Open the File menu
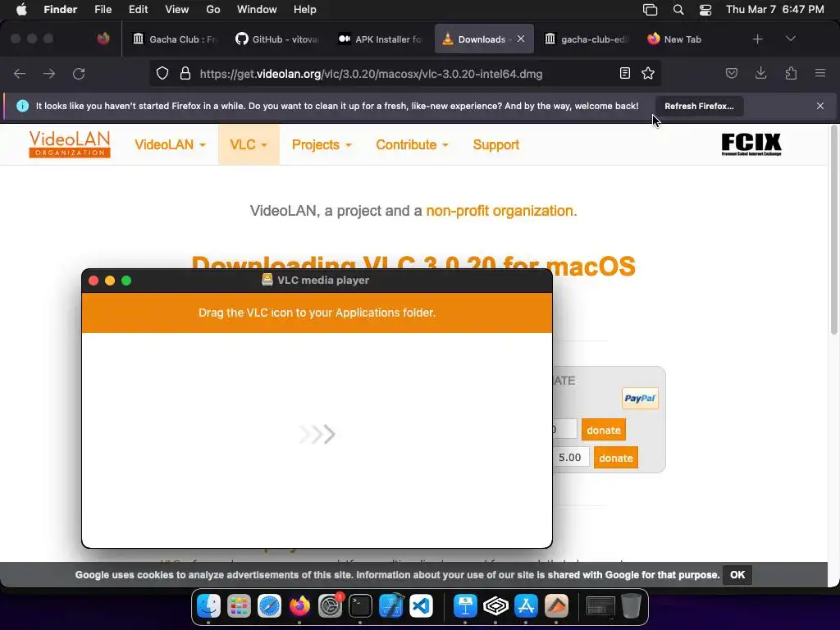840x630 pixels. click(103, 10)
